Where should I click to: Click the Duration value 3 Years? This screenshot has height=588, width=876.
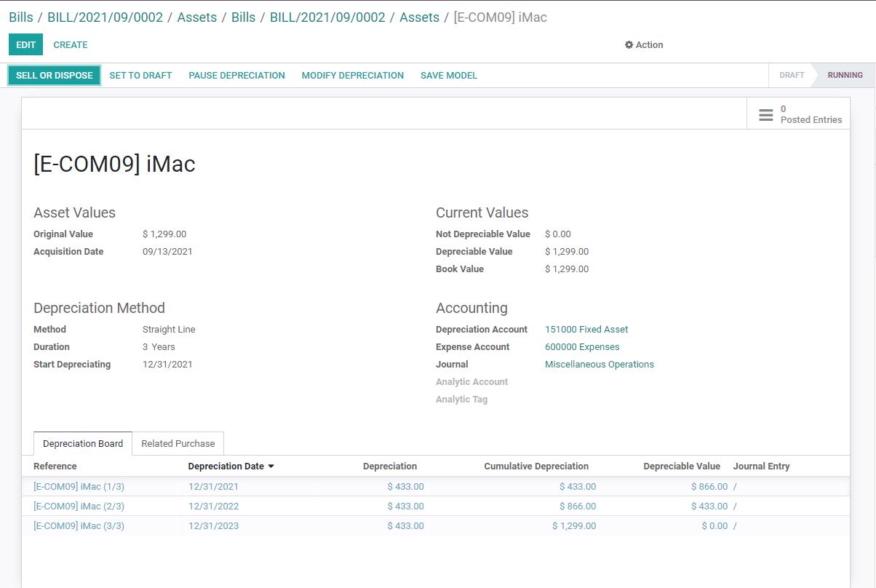click(x=159, y=347)
